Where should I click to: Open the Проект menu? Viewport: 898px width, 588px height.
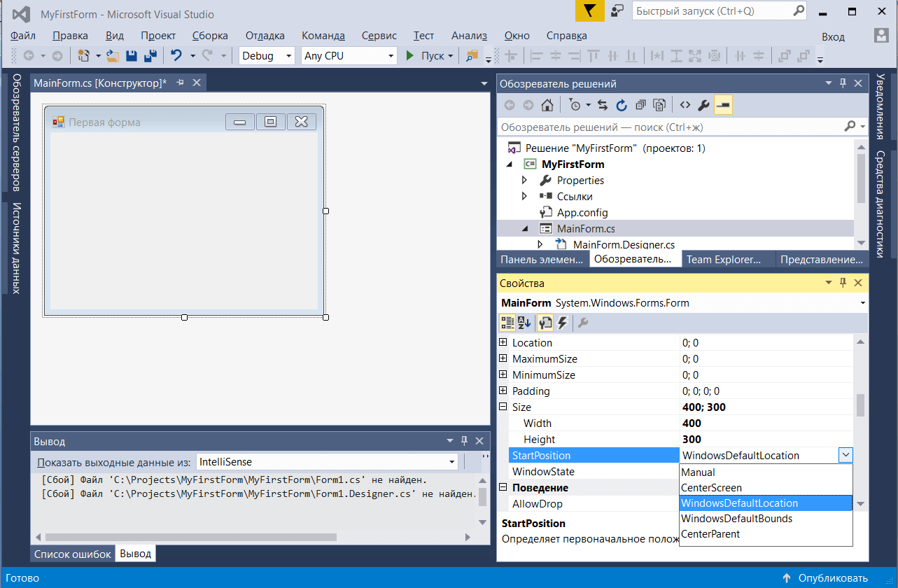click(158, 36)
